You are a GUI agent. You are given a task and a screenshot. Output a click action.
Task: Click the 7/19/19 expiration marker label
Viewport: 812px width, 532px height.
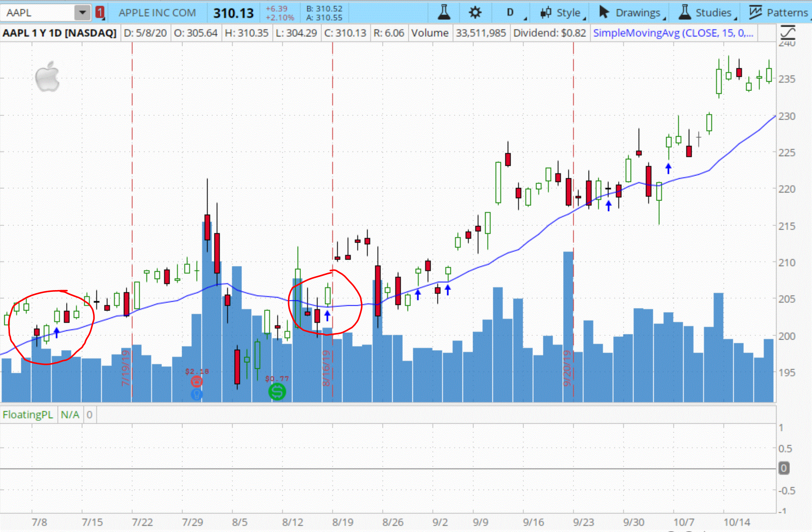(x=126, y=367)
